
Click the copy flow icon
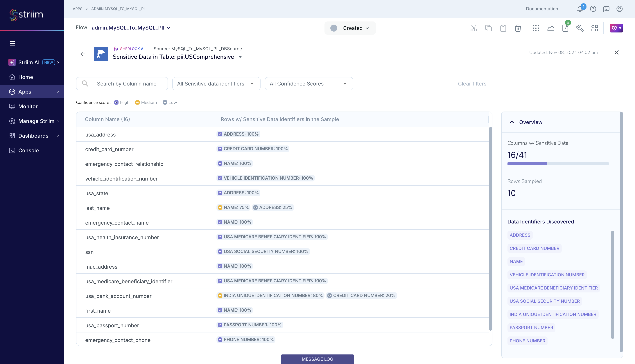coord(488,28)
